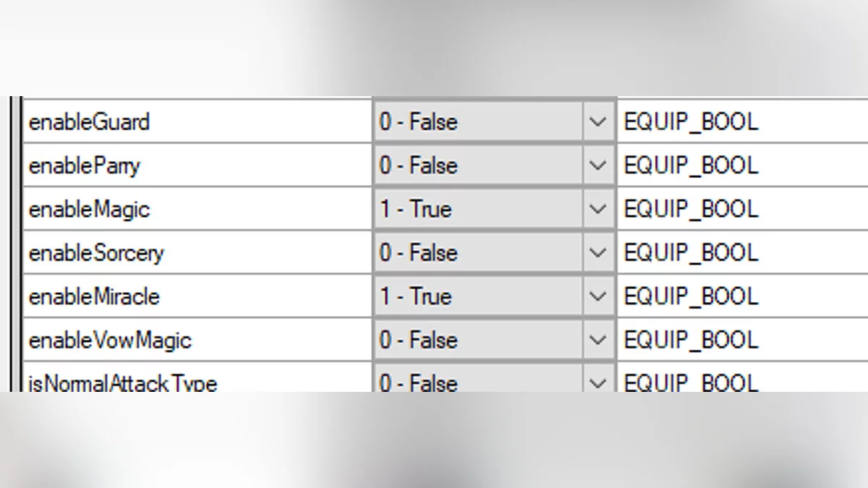Click the enableMiracle value field showing True

point(477,296)
